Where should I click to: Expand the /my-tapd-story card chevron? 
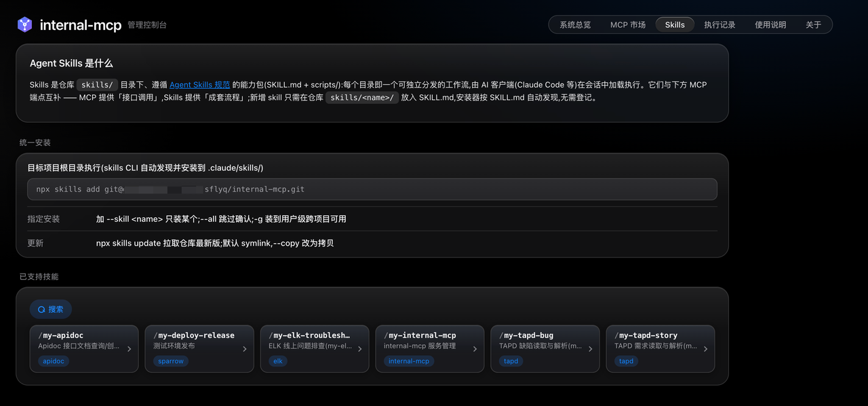click(x=706, y=349)
